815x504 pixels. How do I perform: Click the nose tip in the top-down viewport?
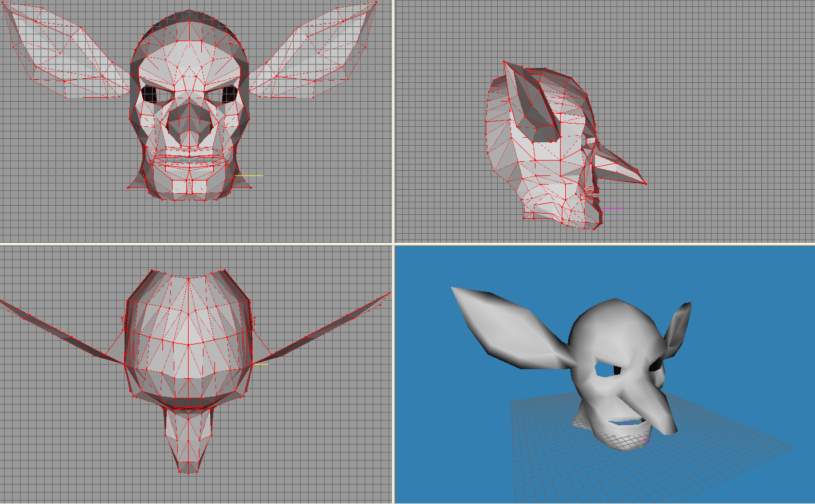point(188,467)
